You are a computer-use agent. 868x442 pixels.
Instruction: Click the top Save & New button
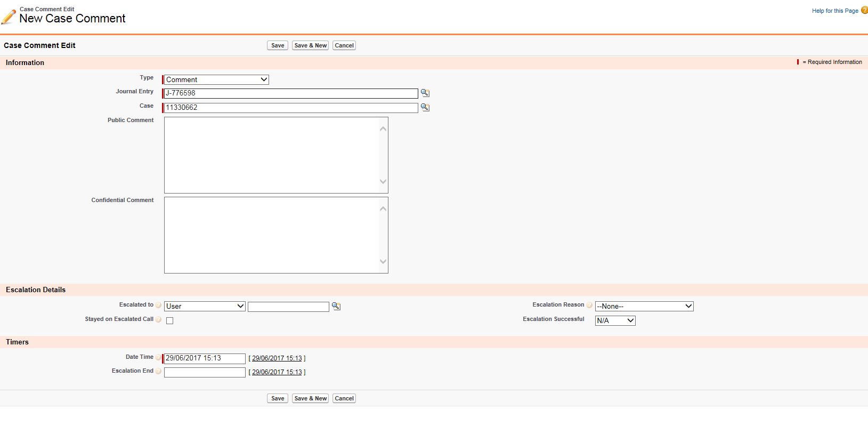[311, 46]
